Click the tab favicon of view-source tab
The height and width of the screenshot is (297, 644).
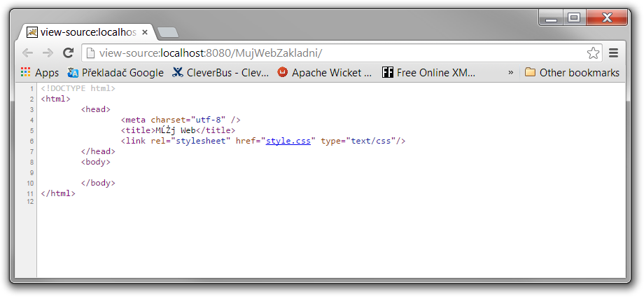32,32
